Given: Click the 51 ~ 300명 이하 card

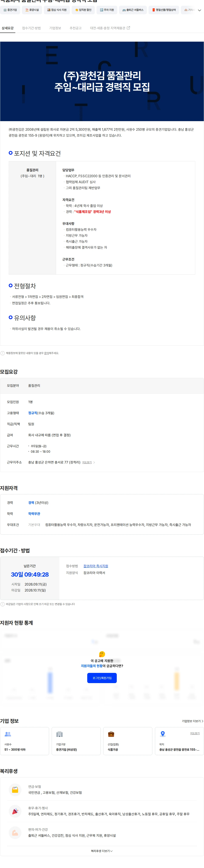Looking at the screenshot, I should click(25, 741).
